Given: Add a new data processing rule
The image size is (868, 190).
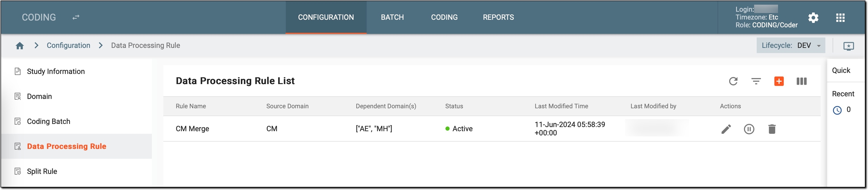Looking at the screenshot, I should coord(779,81).
